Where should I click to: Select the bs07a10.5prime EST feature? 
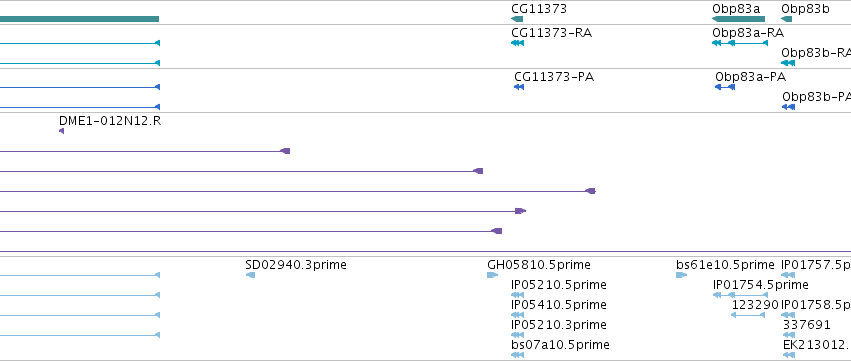point(517,355)
